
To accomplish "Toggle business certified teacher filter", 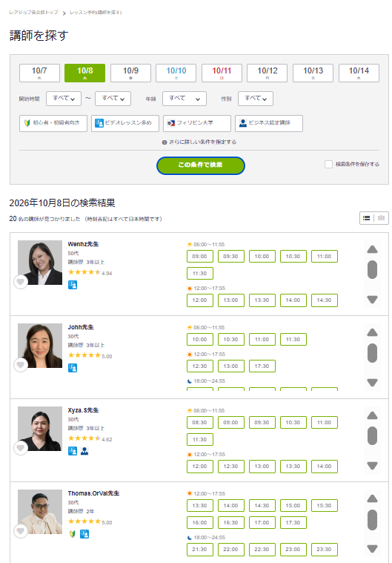I will [x=269, y=123].
